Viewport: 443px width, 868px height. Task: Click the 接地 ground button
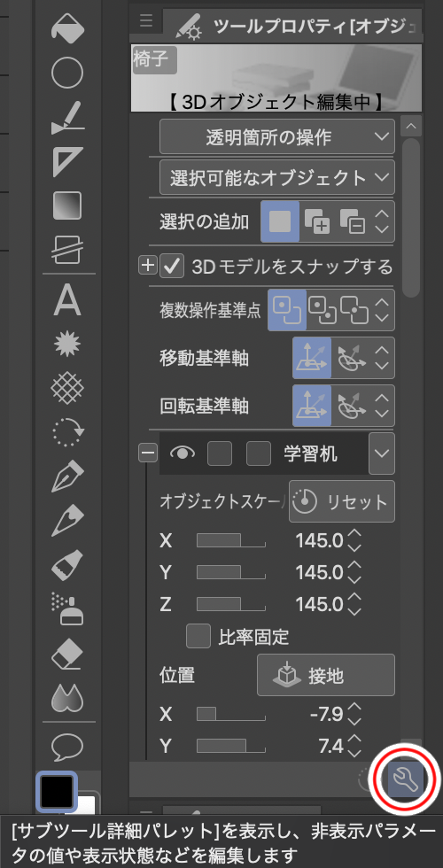point(326,675)
